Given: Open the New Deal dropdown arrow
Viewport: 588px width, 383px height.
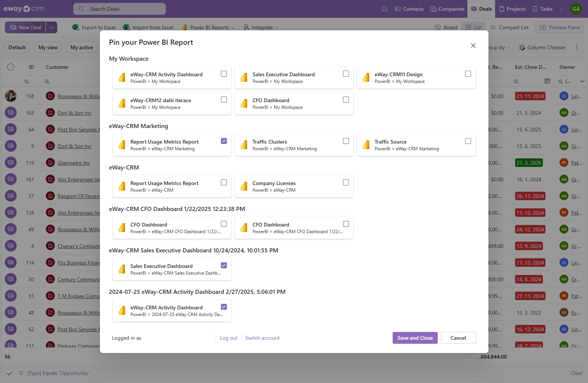Looking at the screenshot, I should [x=51, y=27].
